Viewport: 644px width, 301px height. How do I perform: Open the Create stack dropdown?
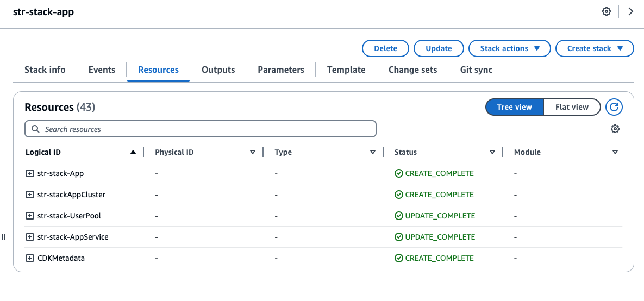click(x=595, y=48)
